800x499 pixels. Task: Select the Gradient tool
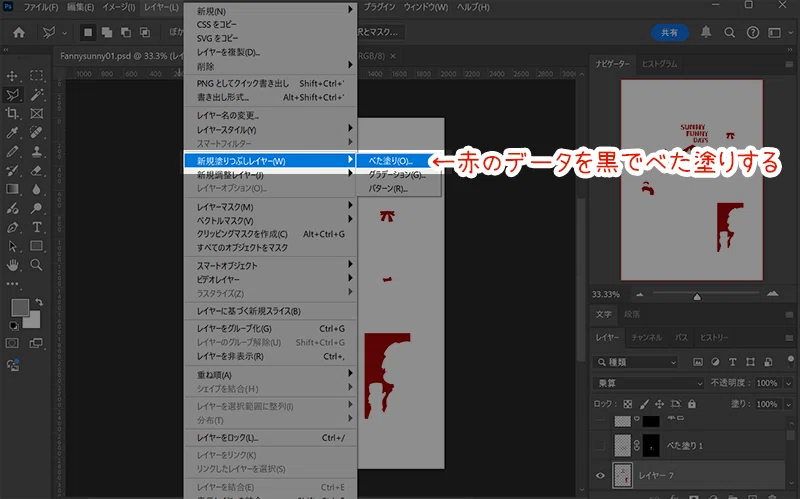(x=12, y=189)
